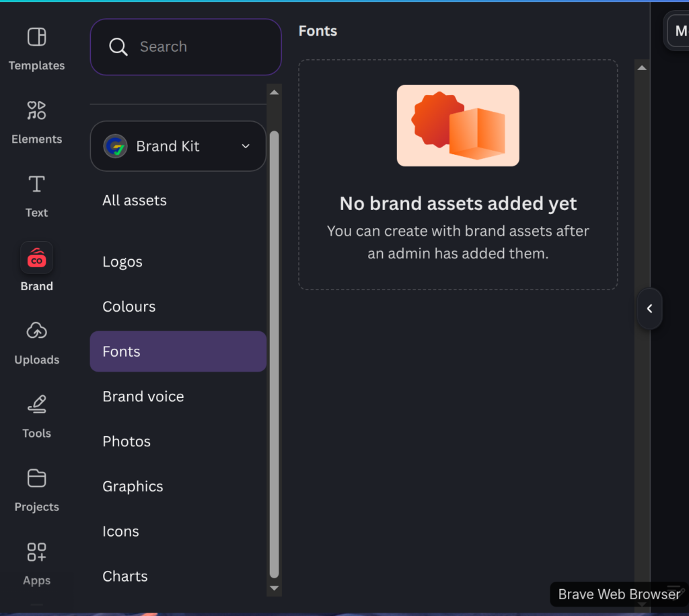
Task: Click the search magnifier icon
Action: point(118,46)
